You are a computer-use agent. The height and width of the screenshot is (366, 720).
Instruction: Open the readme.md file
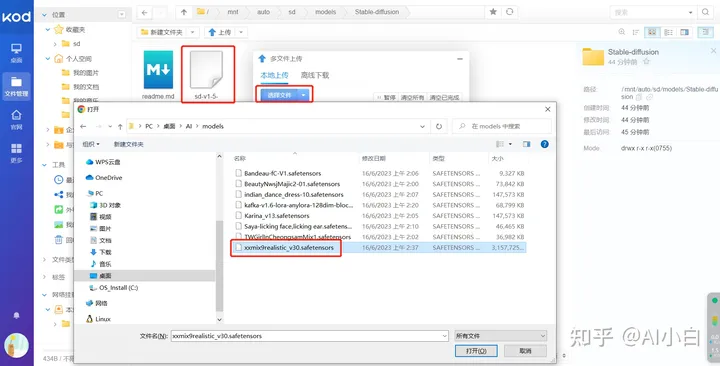(158, 75)
